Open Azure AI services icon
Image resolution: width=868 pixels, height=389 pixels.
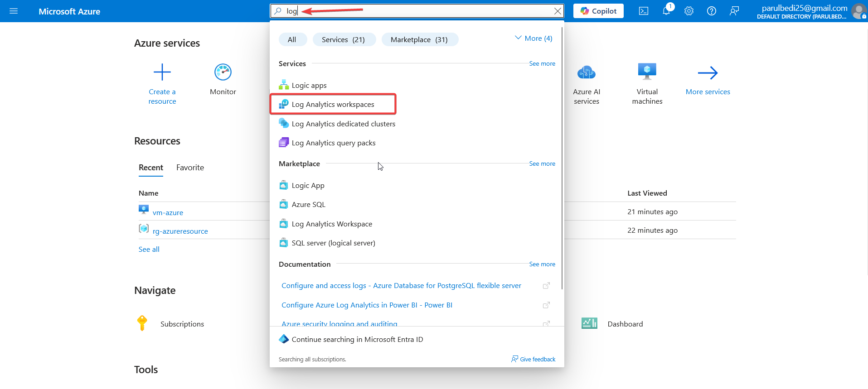click(587, 72)
